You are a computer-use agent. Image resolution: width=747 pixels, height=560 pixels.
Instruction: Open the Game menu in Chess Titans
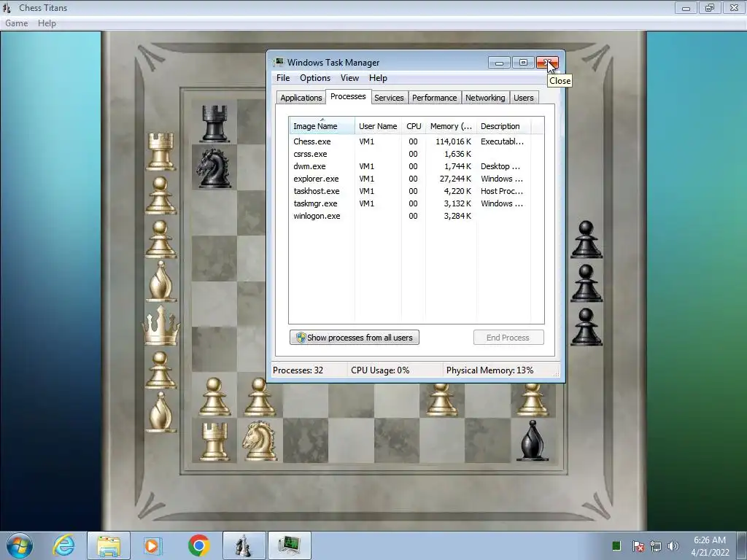tap(16, 23)
